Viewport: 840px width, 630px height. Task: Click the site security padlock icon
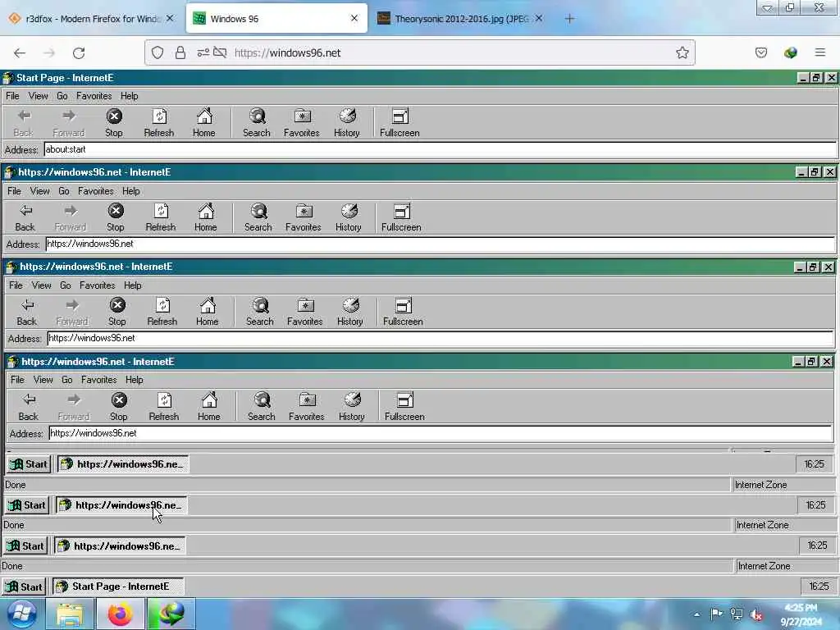coord(180,52)
